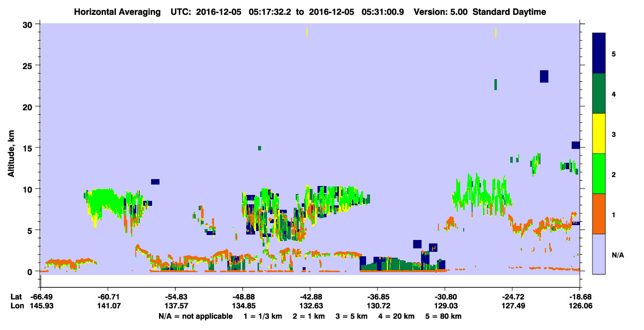
Task: Click latitude value -42.88
Action: click(x=310, y=297)
